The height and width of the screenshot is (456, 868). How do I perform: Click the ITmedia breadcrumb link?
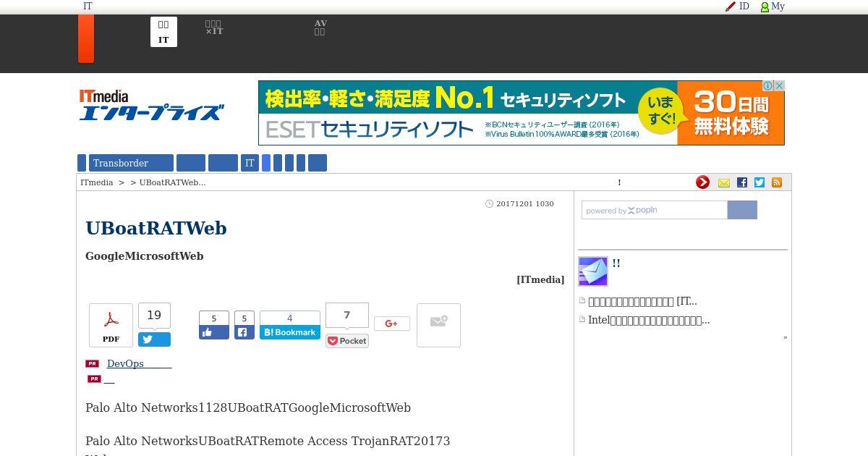(97, 182)
